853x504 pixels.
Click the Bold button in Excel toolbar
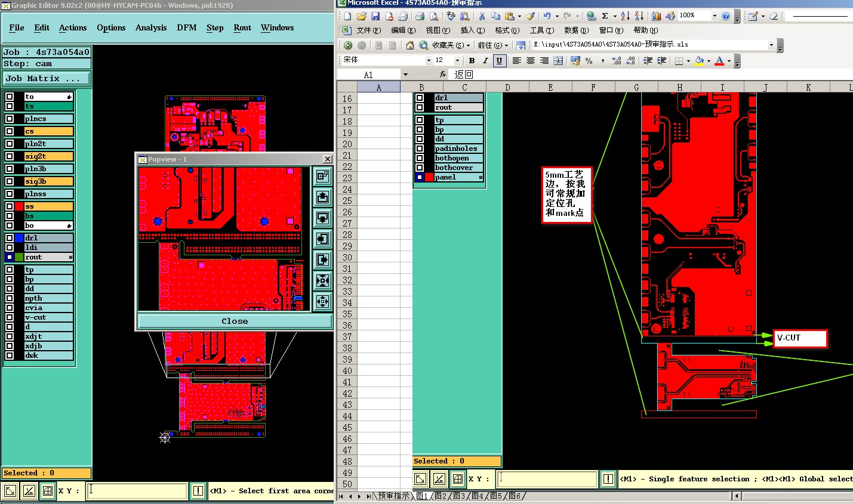[472, 61]
